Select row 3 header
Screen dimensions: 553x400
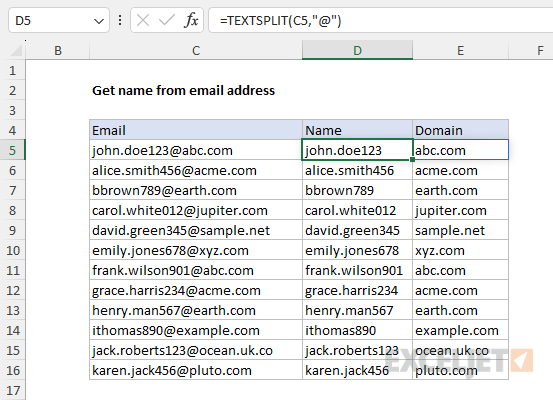point(13,110)
